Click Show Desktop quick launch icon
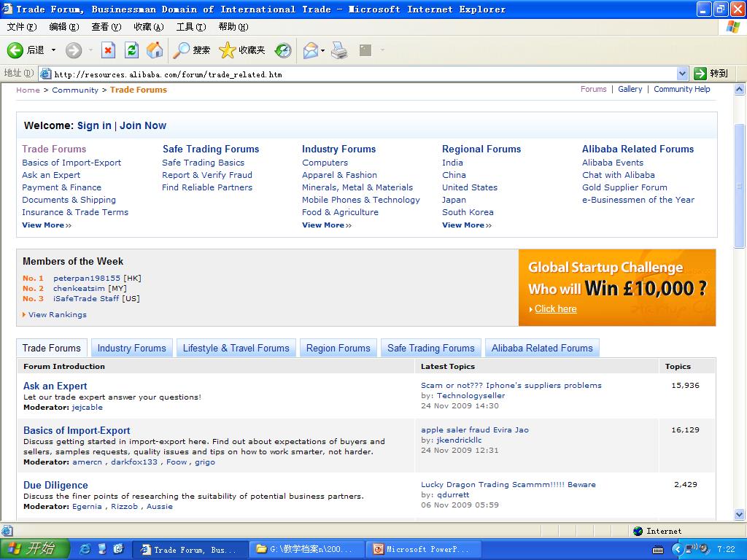This screenshot has height=560, width=747. coord(102,549)
